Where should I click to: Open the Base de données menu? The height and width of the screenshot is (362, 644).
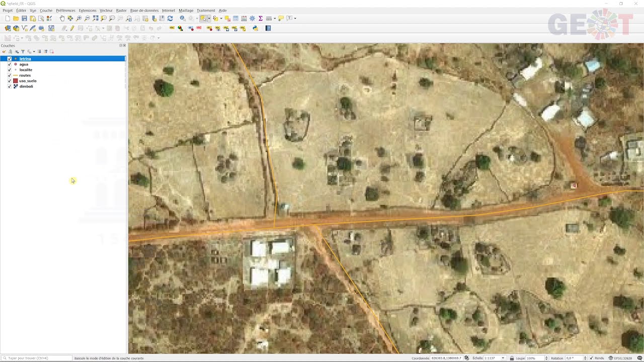pos(144,11)
